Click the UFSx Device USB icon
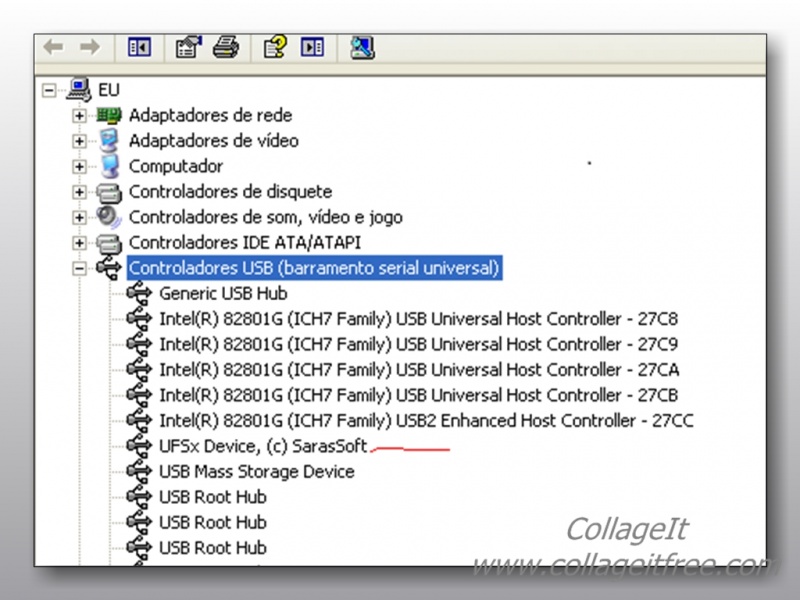Viewport: 800px width, 600px height. click(x=139, y=446)
